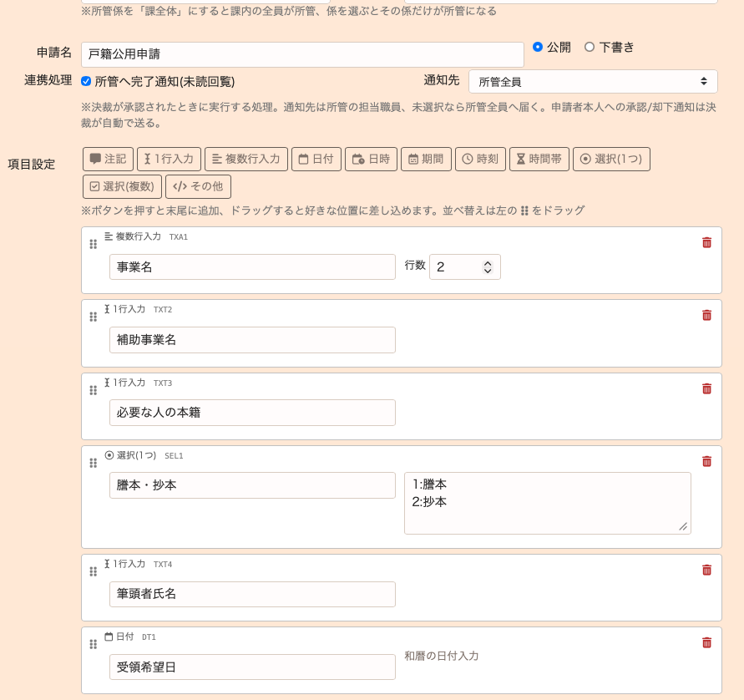Click the 項目設定 section label
Image resolution: width=744 pixels, height=700 pixels.
click(32, 165)
